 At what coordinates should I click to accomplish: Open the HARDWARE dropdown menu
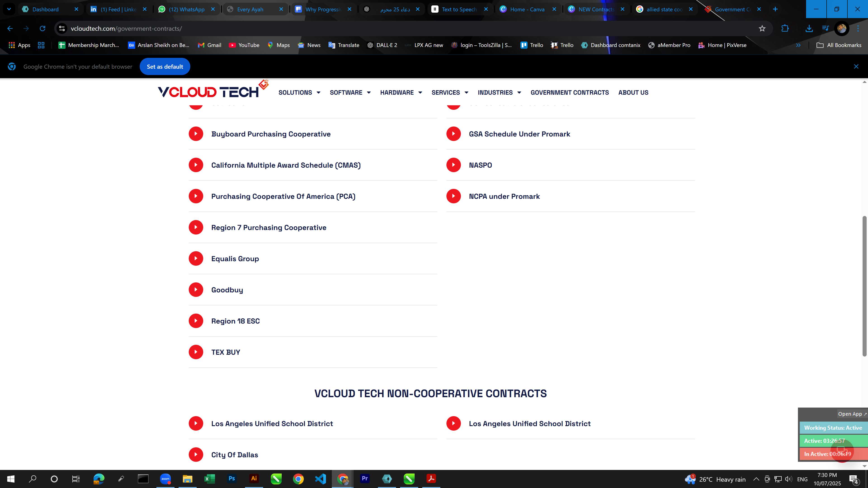click(401, 92)
